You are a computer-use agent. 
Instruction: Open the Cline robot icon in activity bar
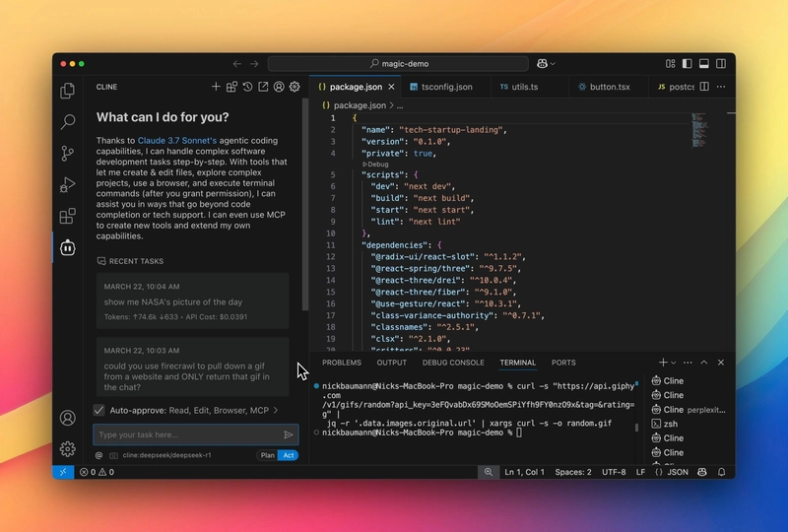[x=67, y=247]
